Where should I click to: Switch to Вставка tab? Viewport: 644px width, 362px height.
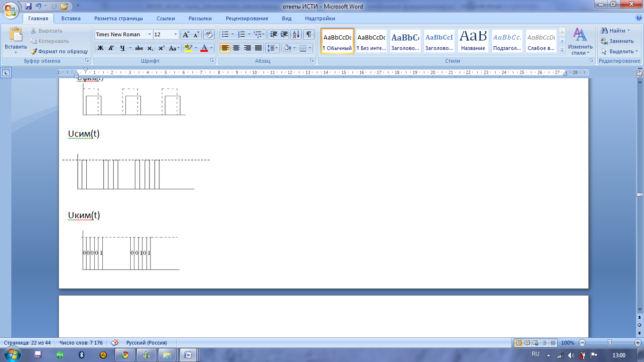point(71,18)
